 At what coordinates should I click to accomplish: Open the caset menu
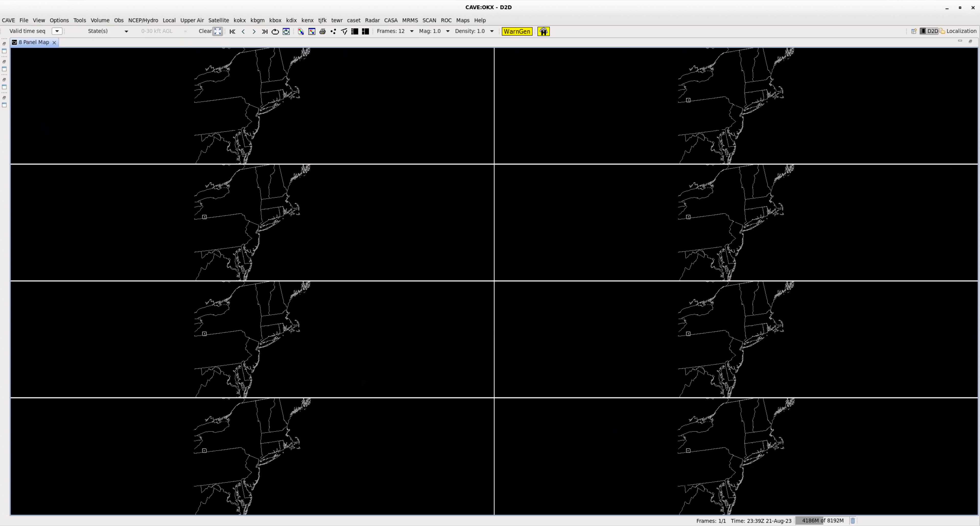coord(353,20)
